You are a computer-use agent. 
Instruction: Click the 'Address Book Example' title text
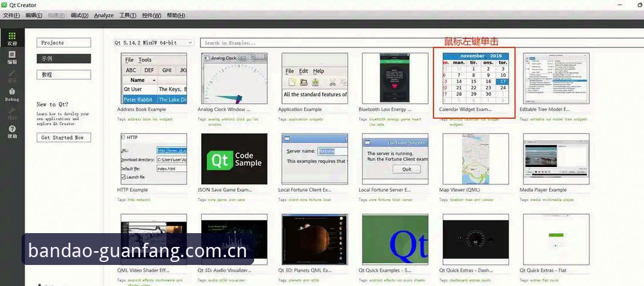pyautogui.click(x=142, y=109)
